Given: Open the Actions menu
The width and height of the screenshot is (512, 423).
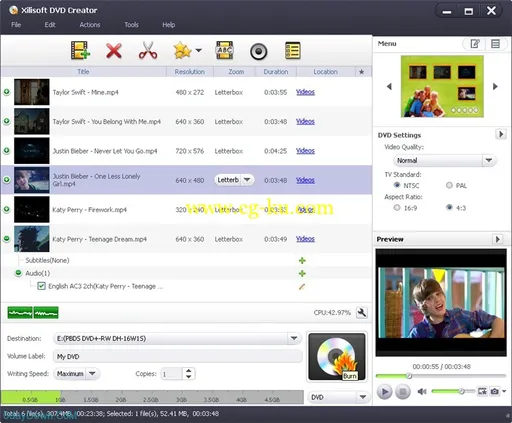Looking at the screenshot, I should [x=90, y=25].
